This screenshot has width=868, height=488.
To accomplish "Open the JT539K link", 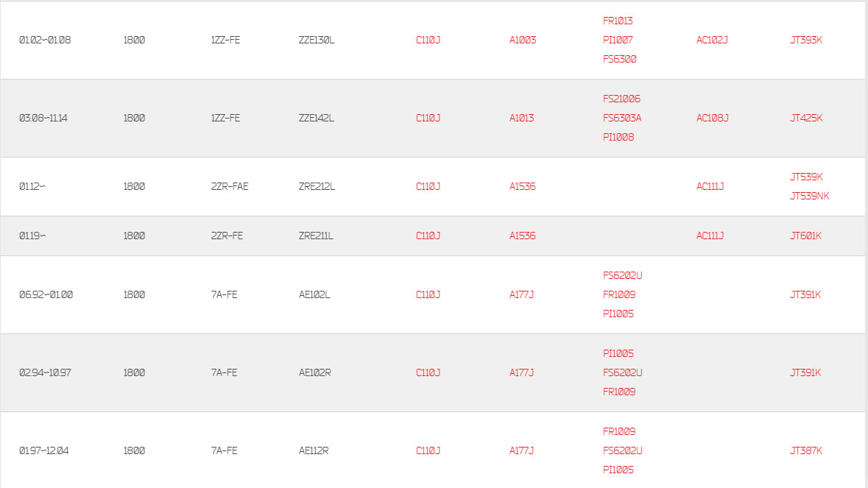I will click(x=806, y=177).
